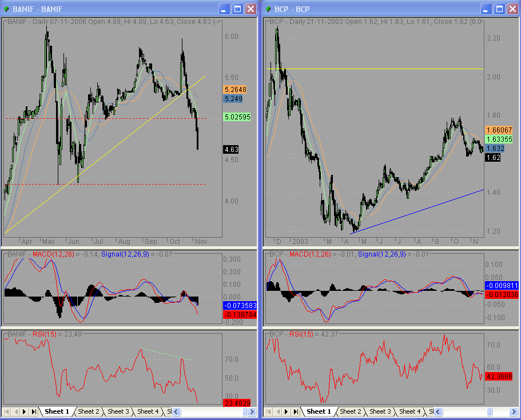Click BCP Signal(12,26,9) indicator title
The image size is (521, 420).
(382, 254)
